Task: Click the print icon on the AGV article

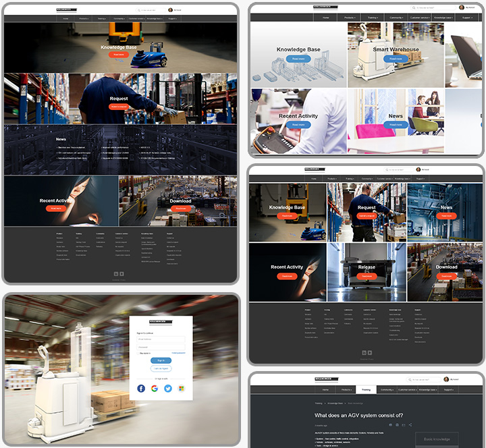Action: point(397,425)
